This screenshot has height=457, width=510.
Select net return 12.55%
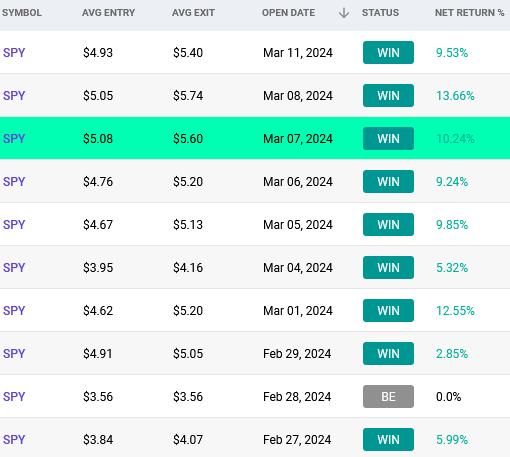[455, 311]
